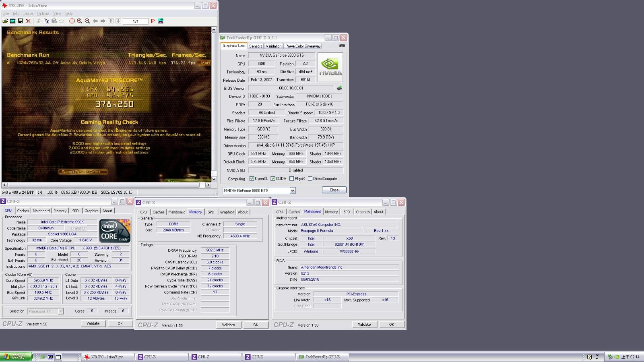Click the Cut scissors icon in IrfanView
Viewport: 644px width, 362px height.
[x=39, y=21]
